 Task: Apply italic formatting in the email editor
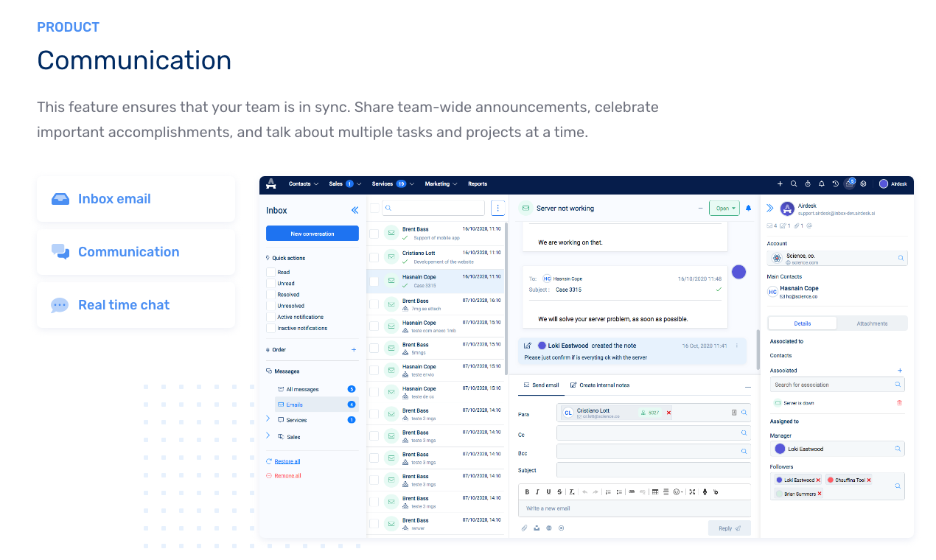[x=537, y=491]
